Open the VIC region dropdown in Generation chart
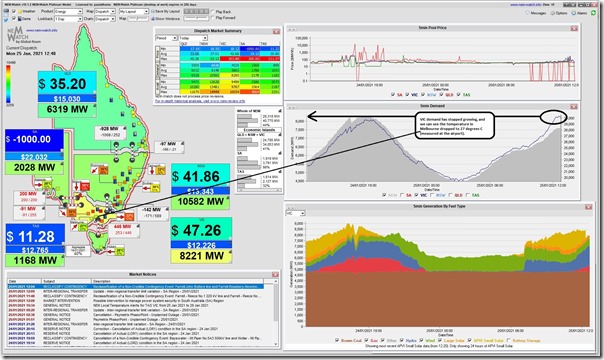Screen dimensions: 604x360 click(x=295, y=213)
